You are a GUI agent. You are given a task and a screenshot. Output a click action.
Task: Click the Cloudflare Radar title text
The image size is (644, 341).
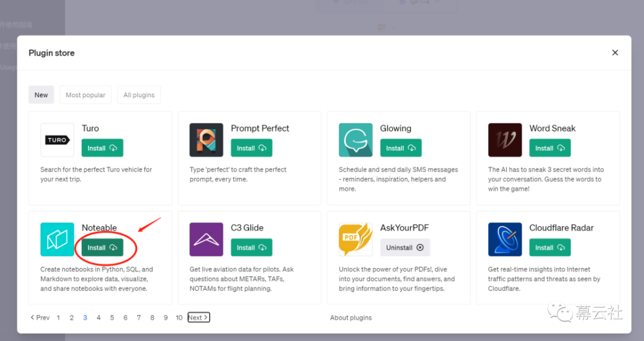coord(562,228)
